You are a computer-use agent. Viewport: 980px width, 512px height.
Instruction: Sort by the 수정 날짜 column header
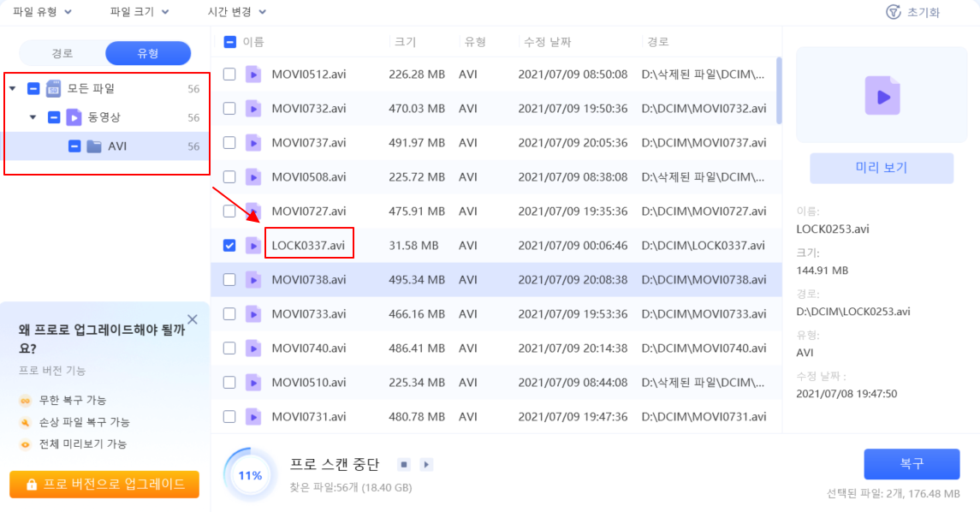(x=548, y=42)
